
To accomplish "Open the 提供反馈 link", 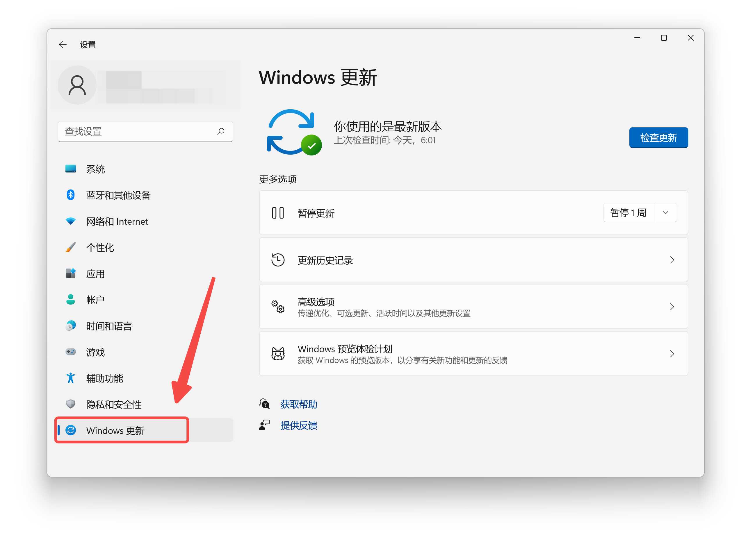I will point(299,425).
